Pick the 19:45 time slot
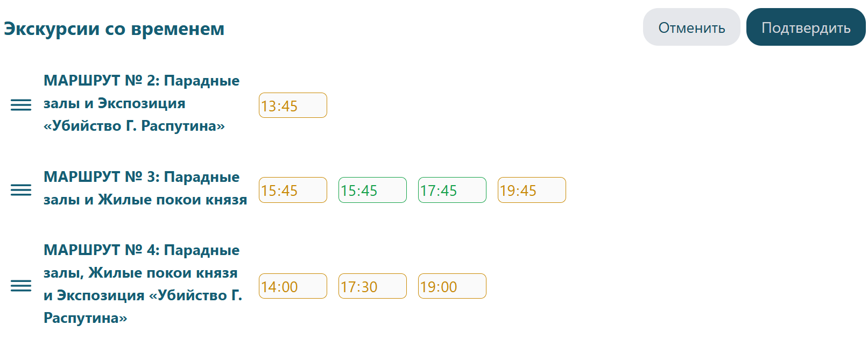Image resolution: width=868 pixels, height=346 pixels. [532, 190]
